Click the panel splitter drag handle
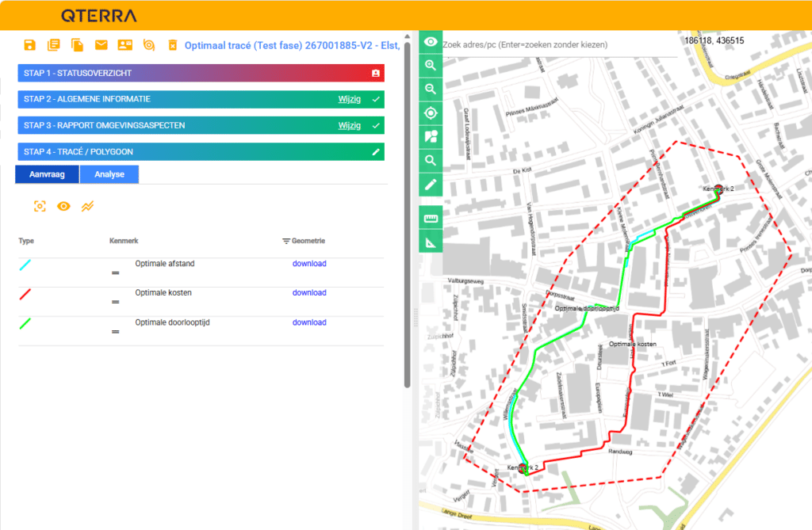Screen dimensions: 812x530 click(x=415, y=317)
